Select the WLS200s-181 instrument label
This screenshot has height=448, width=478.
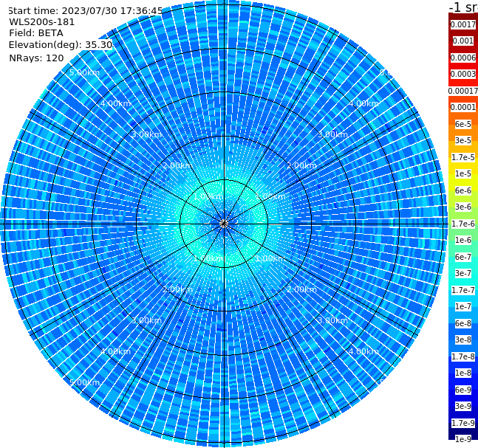[x=42, y=22]
